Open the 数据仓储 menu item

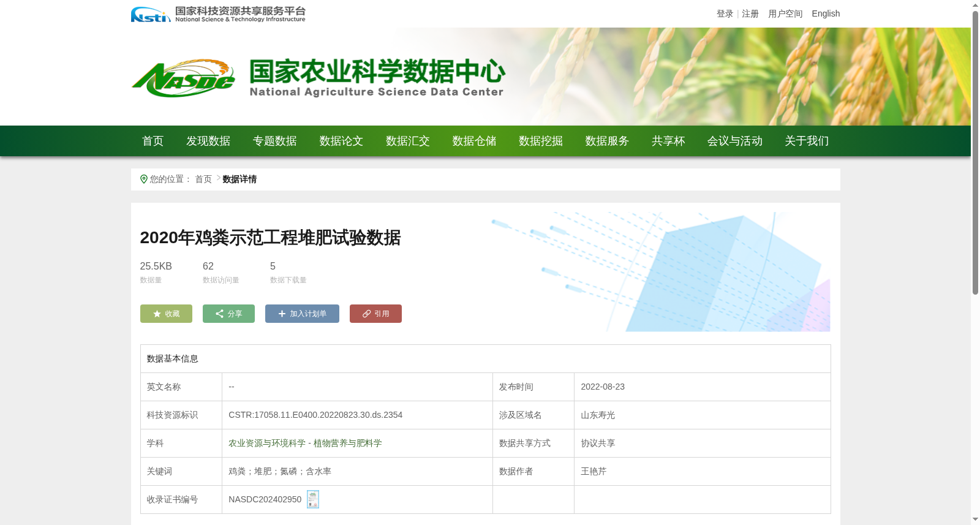click(x=474, y=141)
